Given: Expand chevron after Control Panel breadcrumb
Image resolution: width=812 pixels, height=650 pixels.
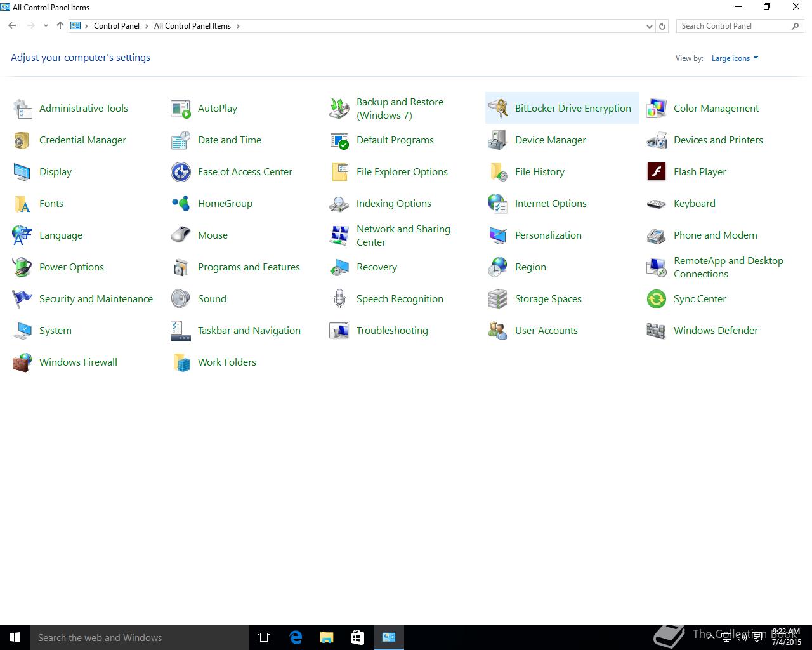Looking at the screenshot, I should [147, 26].
